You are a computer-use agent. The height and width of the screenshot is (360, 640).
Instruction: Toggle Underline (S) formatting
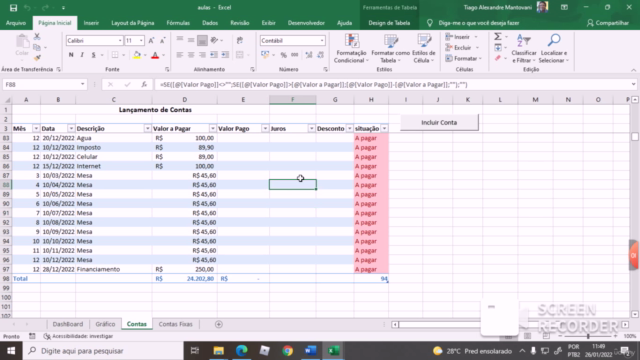[93, 55]
